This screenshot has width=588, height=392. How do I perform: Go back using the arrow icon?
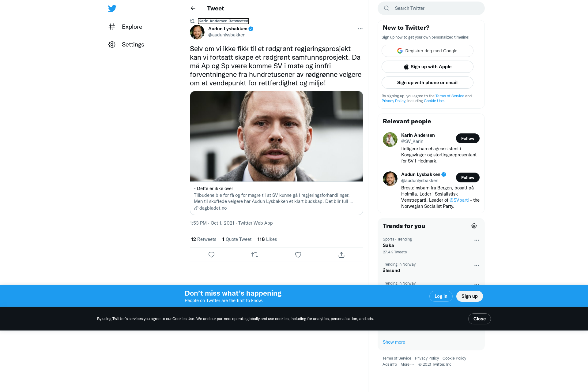point(193,8)
